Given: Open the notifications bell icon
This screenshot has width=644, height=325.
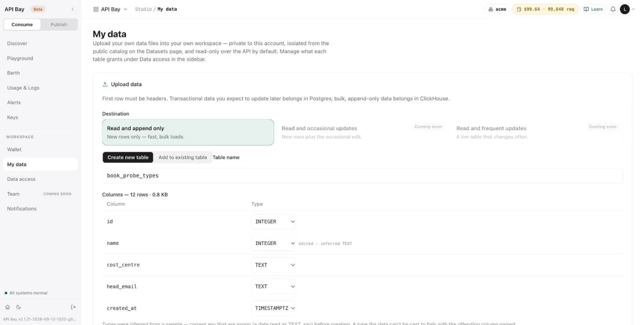Looking at the screenshot, I should pyautogui.click(x=613, y=9).
